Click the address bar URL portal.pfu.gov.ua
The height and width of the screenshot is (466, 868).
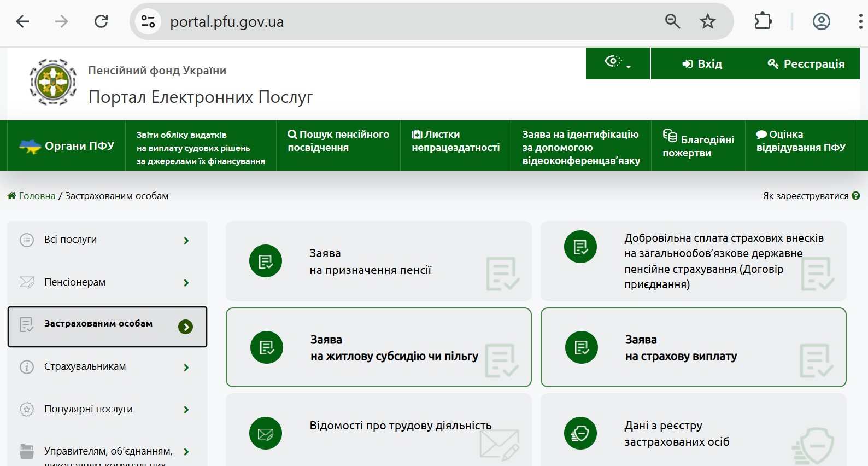click(227, 22)
